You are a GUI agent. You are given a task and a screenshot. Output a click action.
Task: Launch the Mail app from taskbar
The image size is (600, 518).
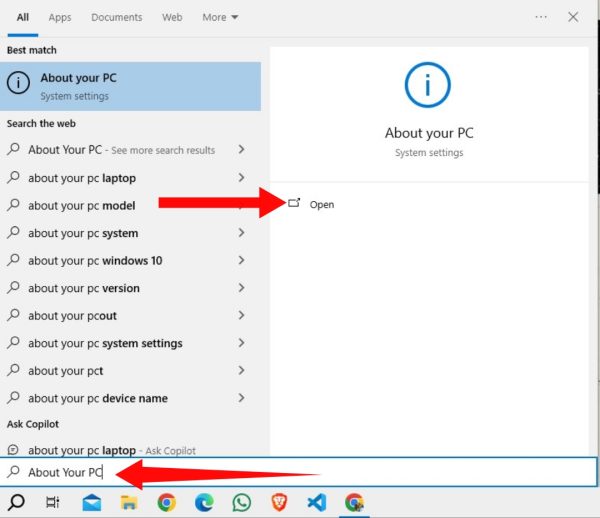(x=92, y=502)
